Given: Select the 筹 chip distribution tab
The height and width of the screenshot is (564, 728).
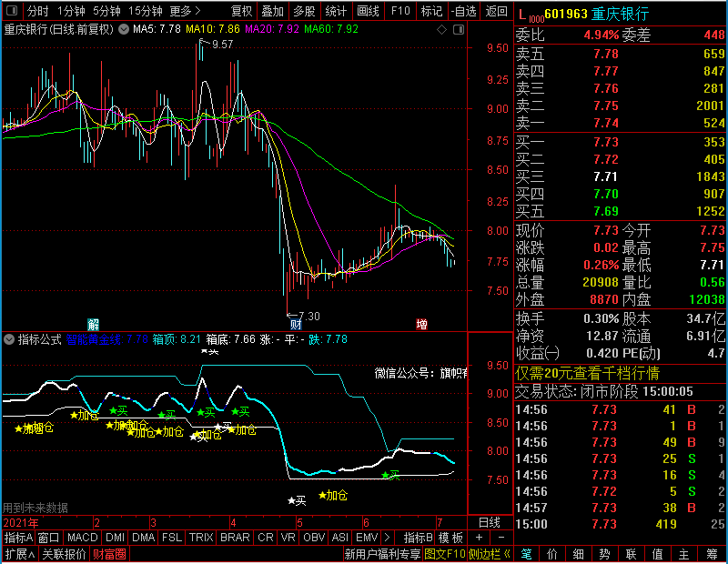Looking at the screenshot, I should coord(712,554).
